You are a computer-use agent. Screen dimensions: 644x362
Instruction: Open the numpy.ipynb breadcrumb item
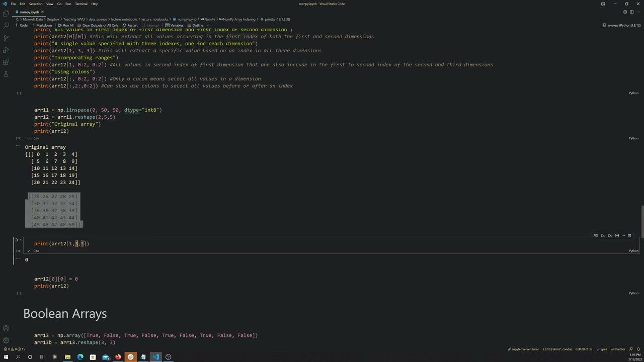185,19
